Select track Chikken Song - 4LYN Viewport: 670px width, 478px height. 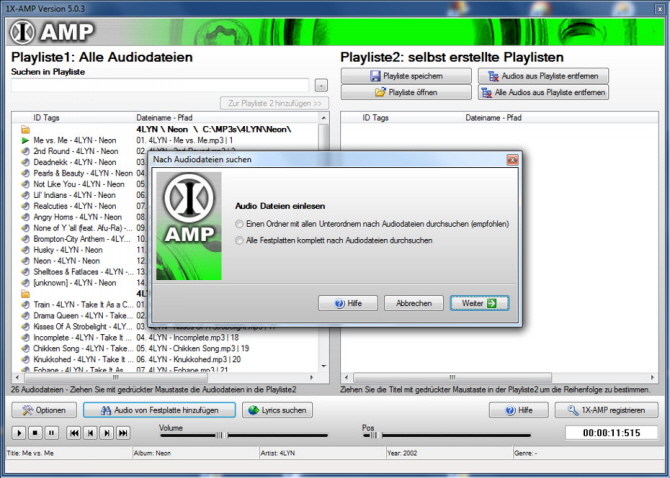tap(83, 349)
